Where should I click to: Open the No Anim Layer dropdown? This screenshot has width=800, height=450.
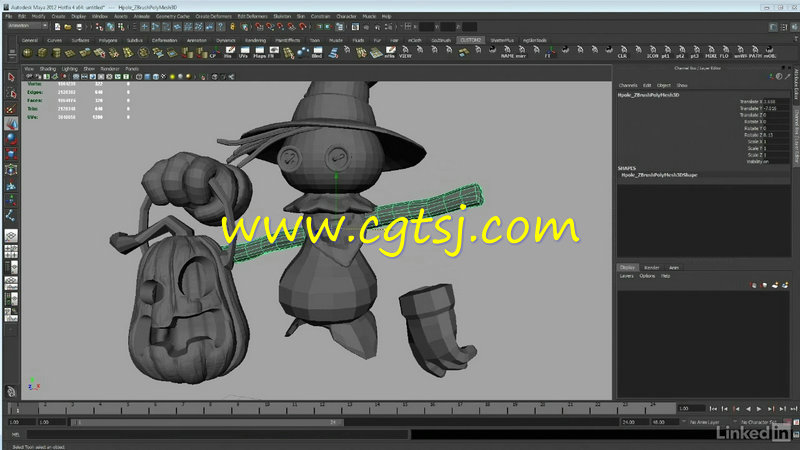pyautogui.click(x=704, y=422)
